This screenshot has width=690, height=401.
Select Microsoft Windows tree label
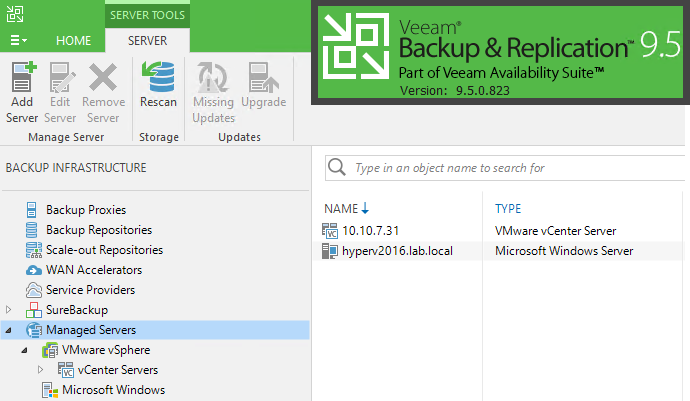(114, 390)
